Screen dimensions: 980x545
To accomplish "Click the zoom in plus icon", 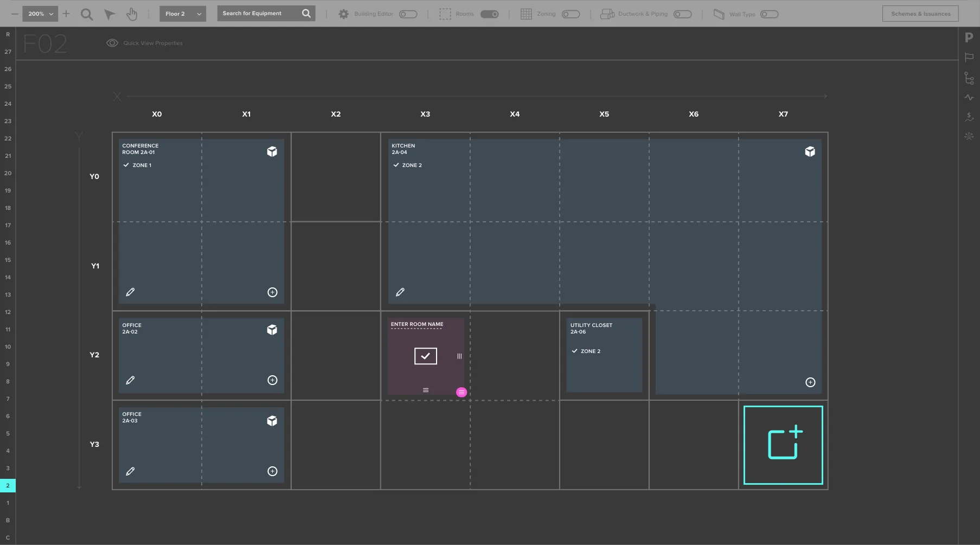I will point(66,14).
